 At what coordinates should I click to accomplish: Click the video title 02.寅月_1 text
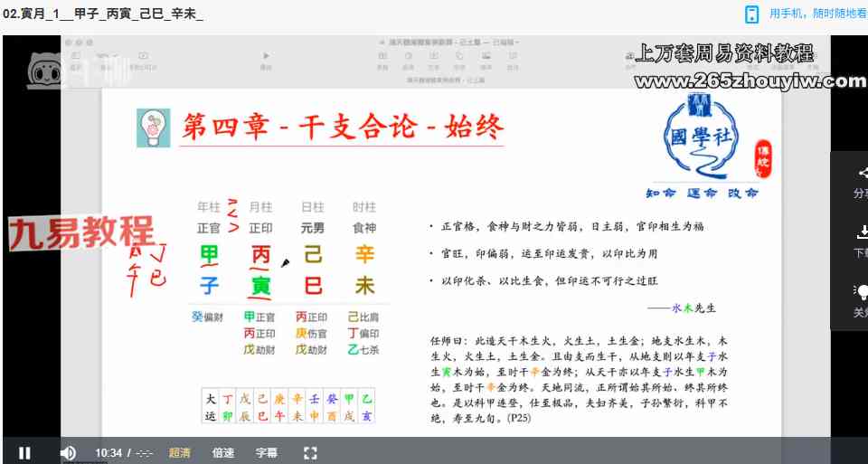click(x=103, y=14)
